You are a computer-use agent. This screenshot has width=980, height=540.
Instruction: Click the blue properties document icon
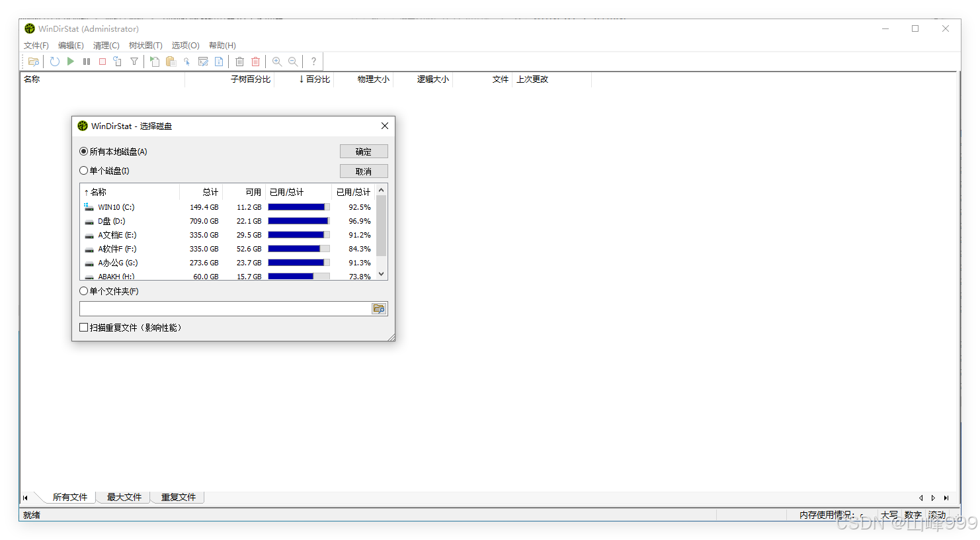219,62
